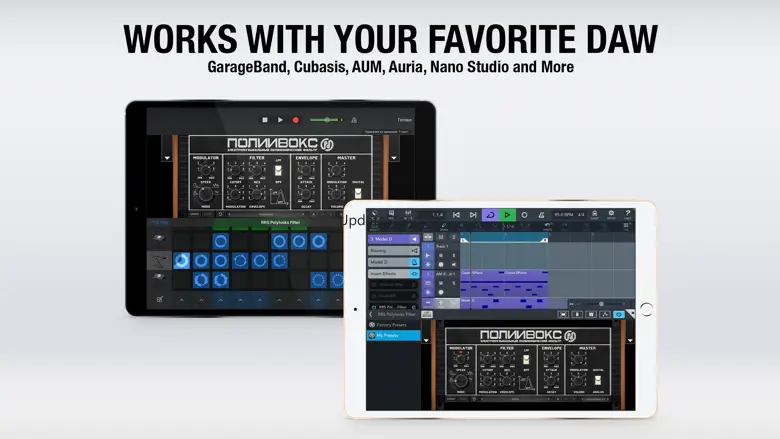Mute all tracks with global M button
The image size is (780, 439).
point(441,237)
